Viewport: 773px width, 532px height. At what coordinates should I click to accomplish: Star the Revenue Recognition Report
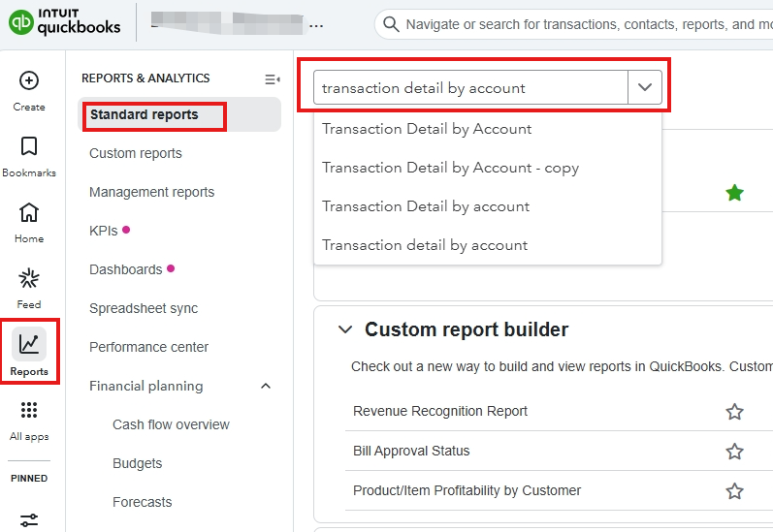(734, 412)
